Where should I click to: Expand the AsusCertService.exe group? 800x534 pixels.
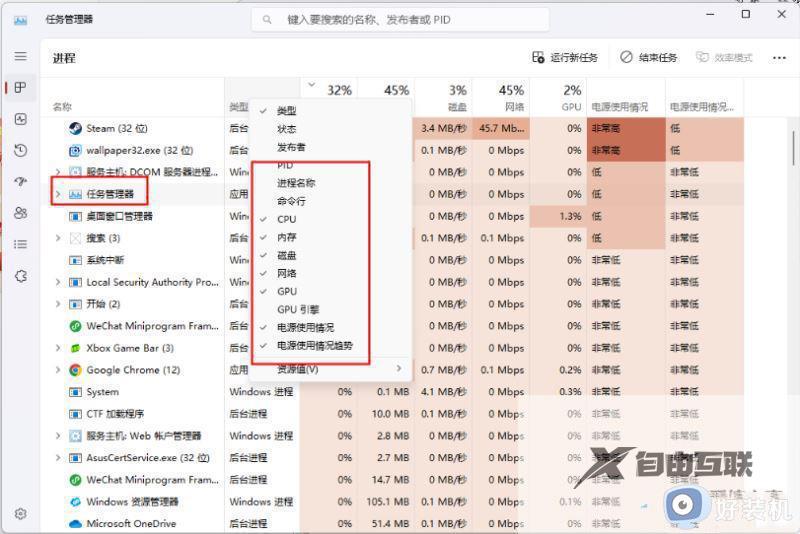58,457
